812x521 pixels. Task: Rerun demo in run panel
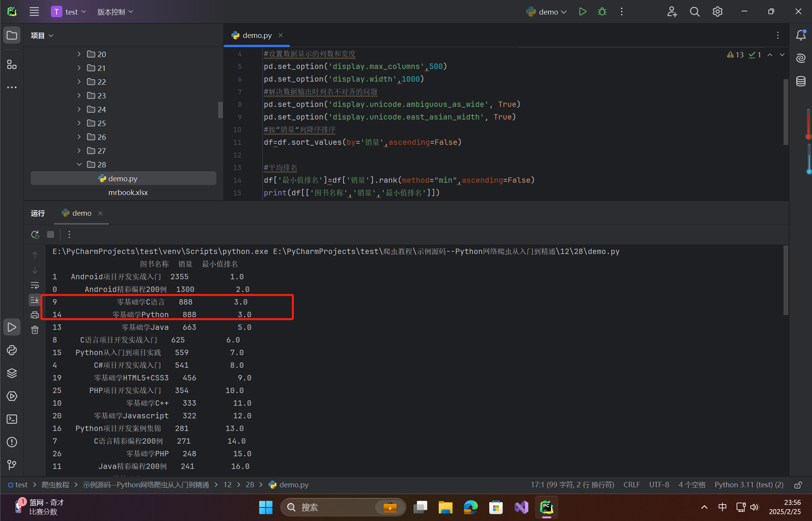point(35,234)
